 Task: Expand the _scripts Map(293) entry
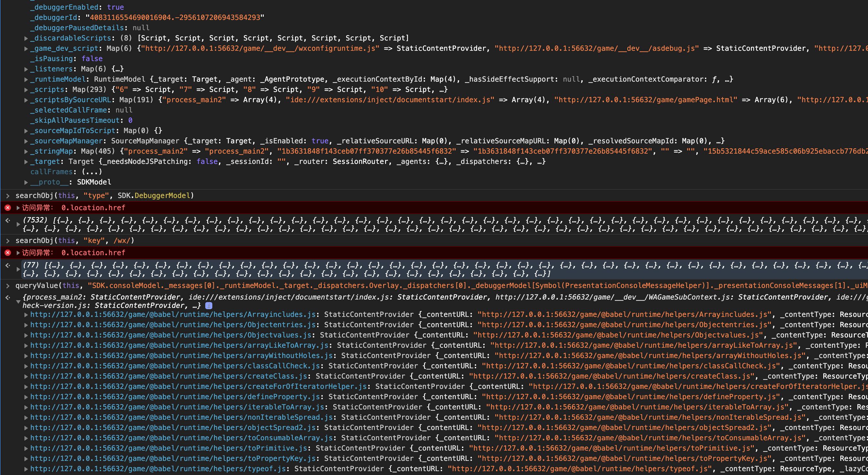coord(26,90)
